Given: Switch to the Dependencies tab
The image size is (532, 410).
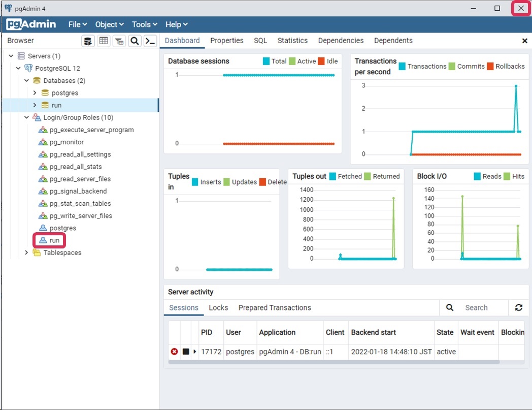Looking at the screenshot, I should [341, 41].
